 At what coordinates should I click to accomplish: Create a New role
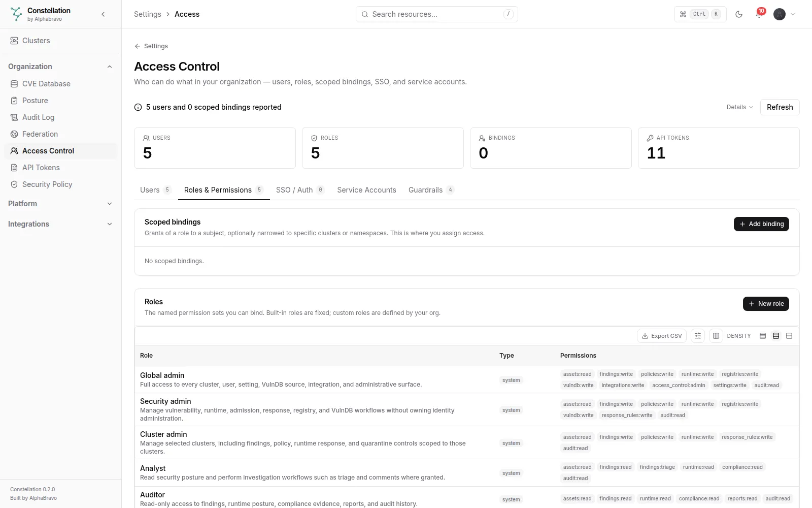tap(766, 304)
